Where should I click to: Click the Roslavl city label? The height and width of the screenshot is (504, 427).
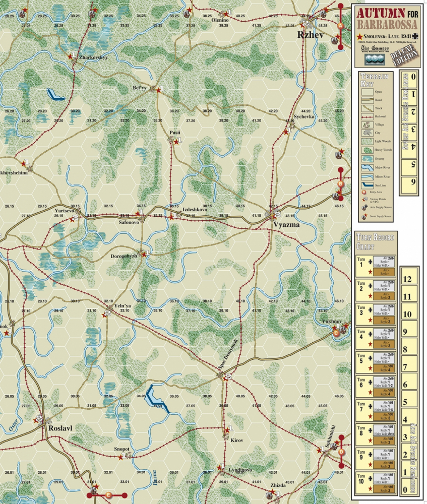pos(60,428)
